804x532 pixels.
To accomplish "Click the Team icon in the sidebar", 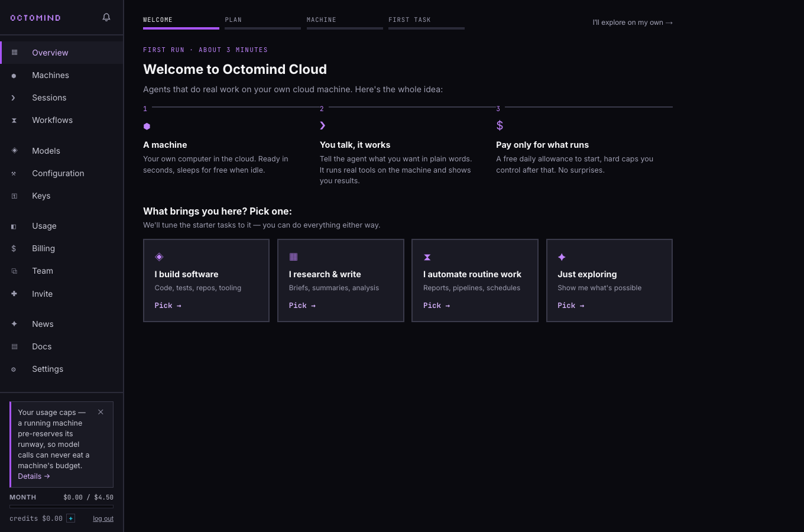I will click(x=14, y=271).
